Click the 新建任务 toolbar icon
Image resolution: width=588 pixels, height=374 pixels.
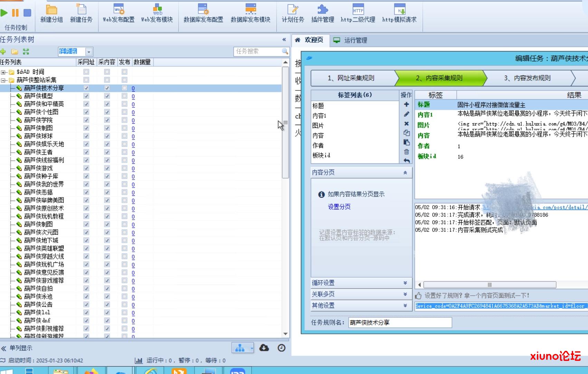click(81, 13)
